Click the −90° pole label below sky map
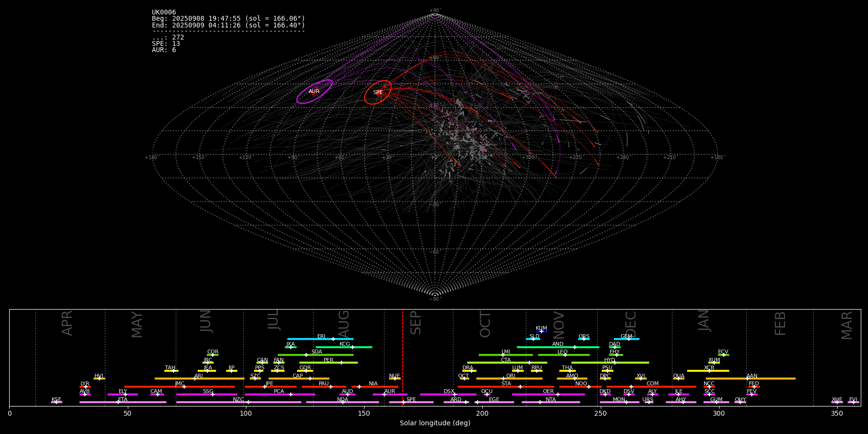Viewport: 868px width, 434px height. pos(435,299)
